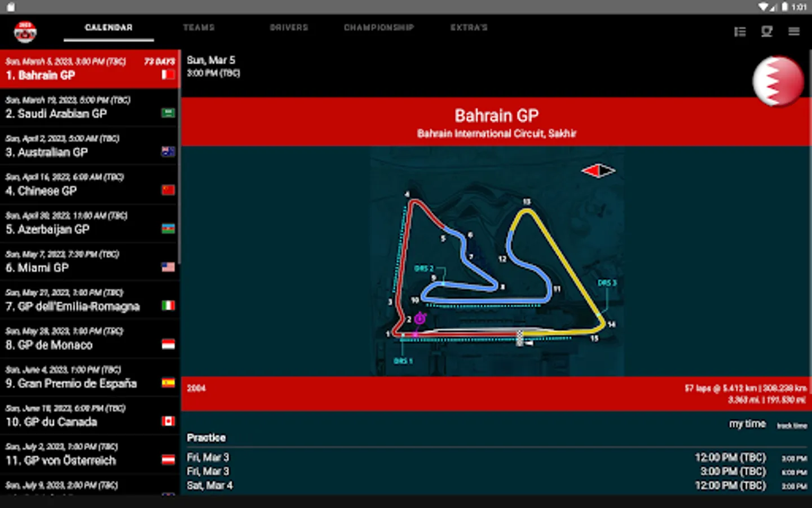
Task: Tap the Saudi Arabia flag icon
Action: click(x=168, y=113)
